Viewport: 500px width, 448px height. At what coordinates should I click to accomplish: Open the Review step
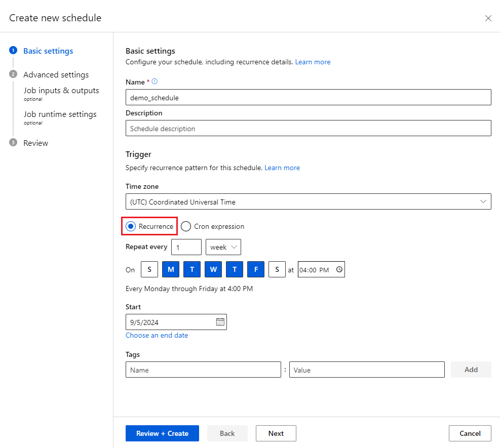tap(35, 143)
